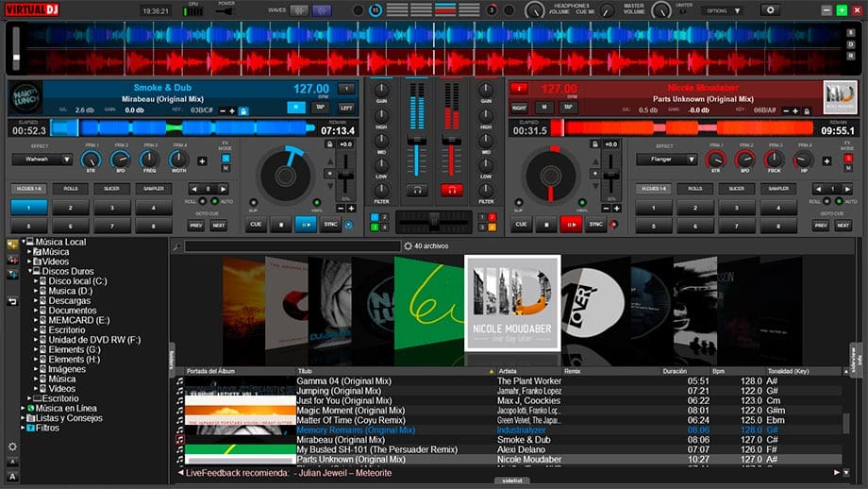
Task: Toggle left deck FX mode S button
Action: [225, 159]
